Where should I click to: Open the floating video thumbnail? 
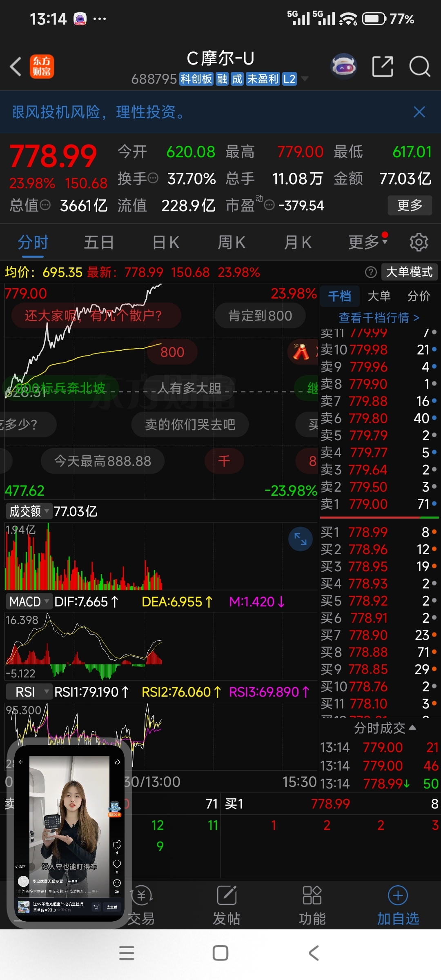tap(69, 833)
